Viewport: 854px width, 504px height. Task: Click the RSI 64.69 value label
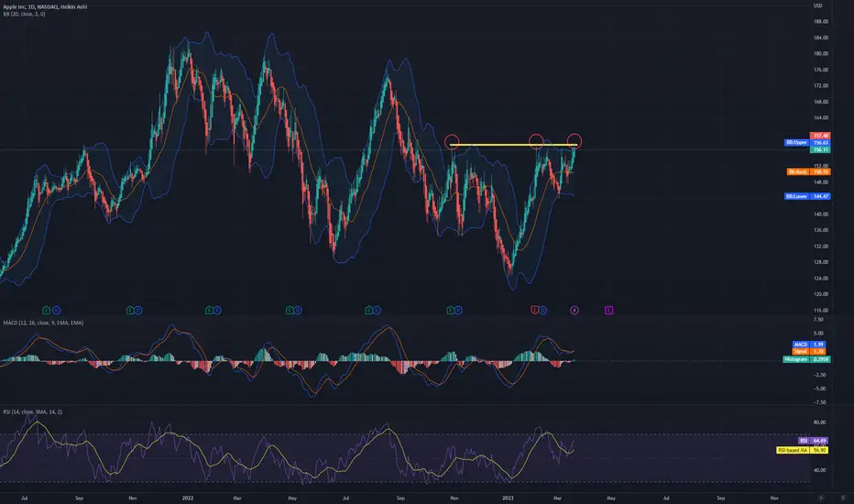pyautogui.click(x=813, y=440)
